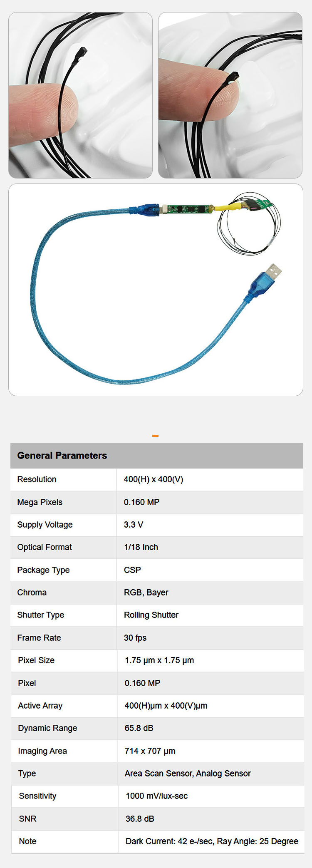Click the 1.75 μm x 1.75 μm value

tap(159, 660)
